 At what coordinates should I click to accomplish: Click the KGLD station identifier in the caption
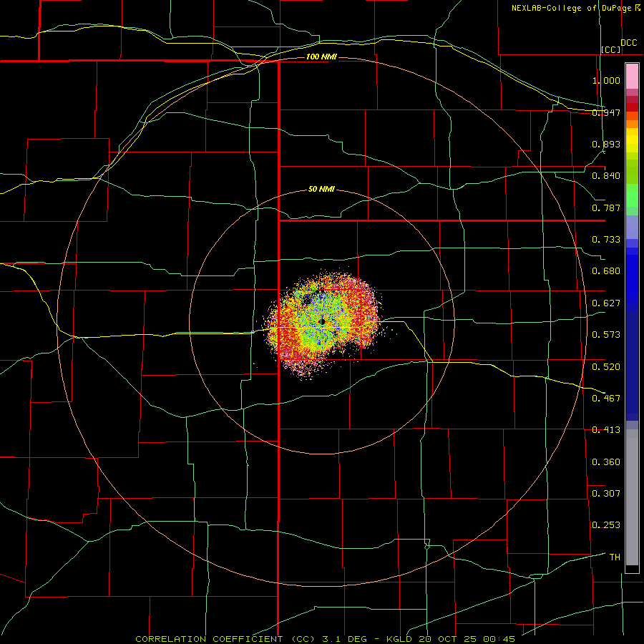[x=401, y=639]
